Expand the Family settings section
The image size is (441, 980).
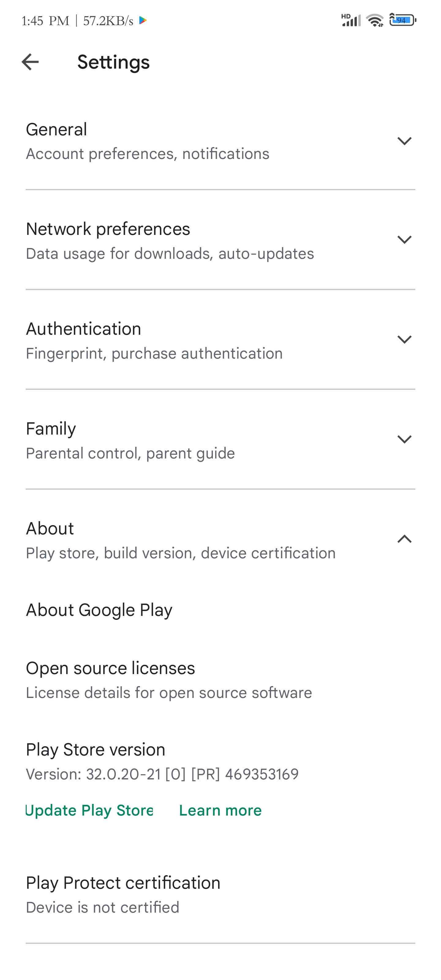(x=404, y=439)
